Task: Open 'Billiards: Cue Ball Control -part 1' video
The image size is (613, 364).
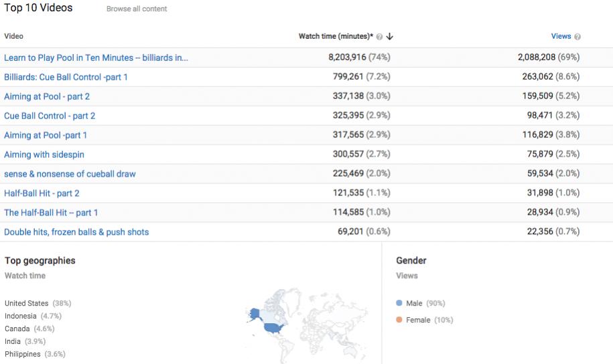Action: tap(66, 77)
